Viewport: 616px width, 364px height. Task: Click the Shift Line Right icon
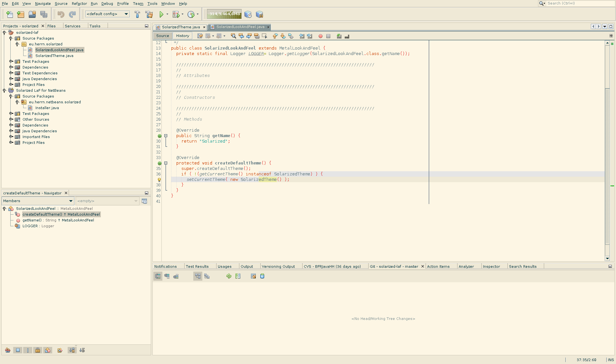310,36
